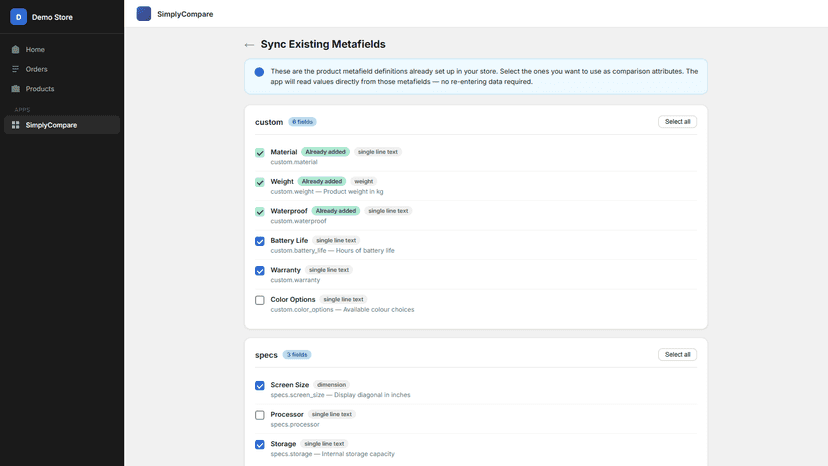This screenshot has height=466, width=828.
Task: Click the weight type tag
Action: coord(363,181)
